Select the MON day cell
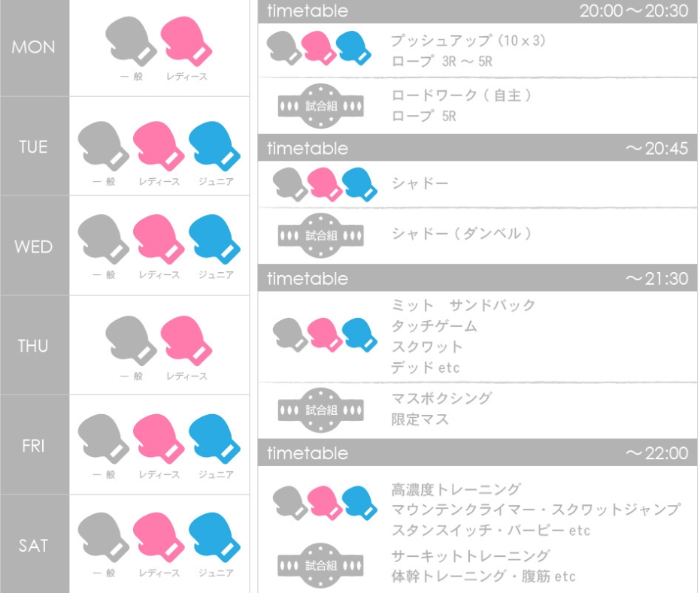This screenshot has height=593, width=700. (34, 47)
